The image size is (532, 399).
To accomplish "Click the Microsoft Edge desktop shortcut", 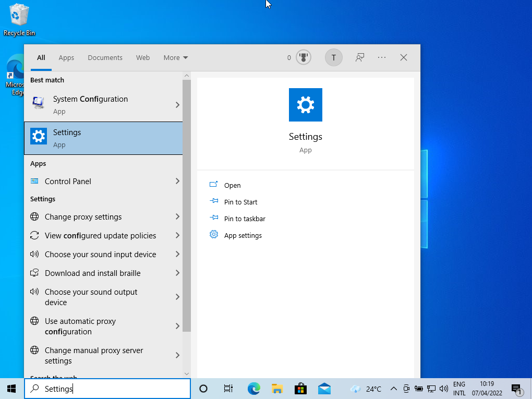I will coord(15,75).
